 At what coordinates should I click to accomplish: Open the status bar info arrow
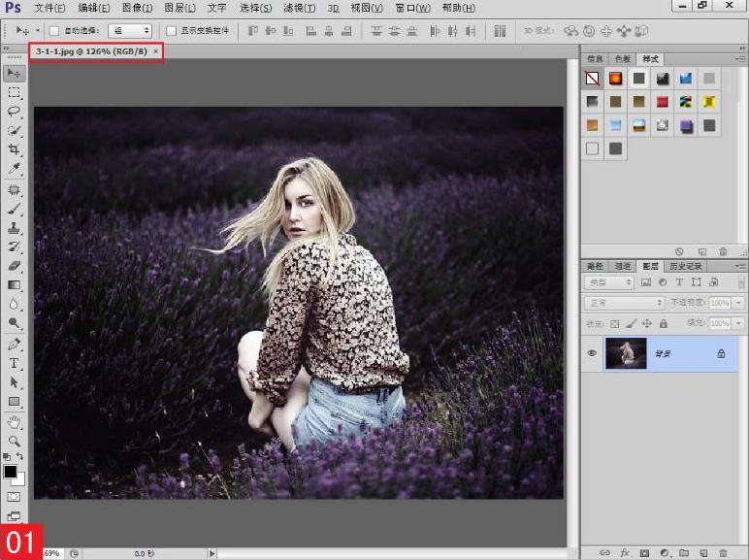[212, 553]
